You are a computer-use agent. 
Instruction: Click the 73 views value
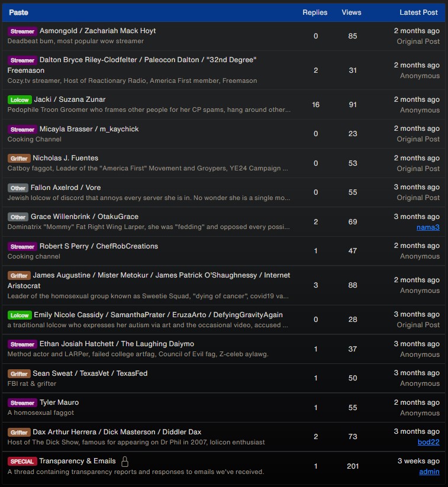click(353, 437)
